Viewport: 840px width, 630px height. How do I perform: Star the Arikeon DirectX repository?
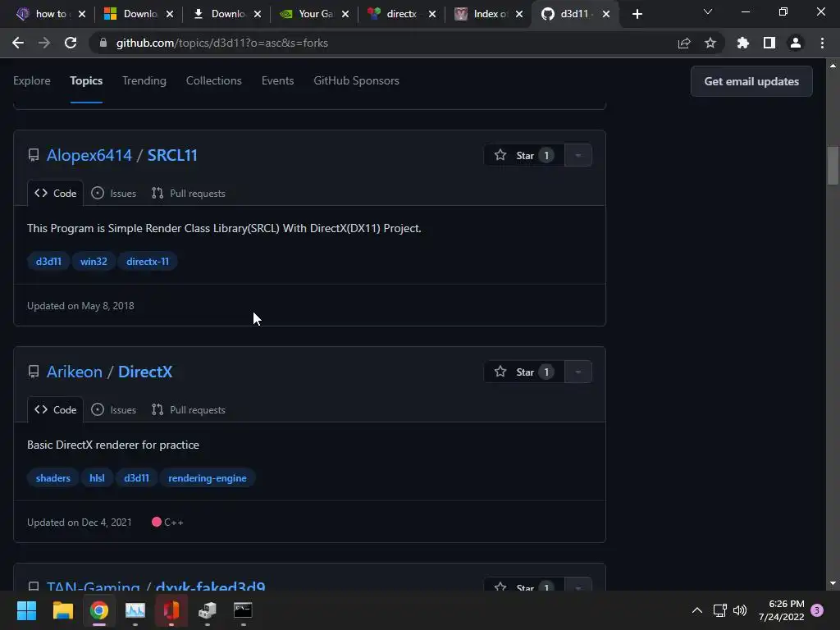tap(524, 372)
